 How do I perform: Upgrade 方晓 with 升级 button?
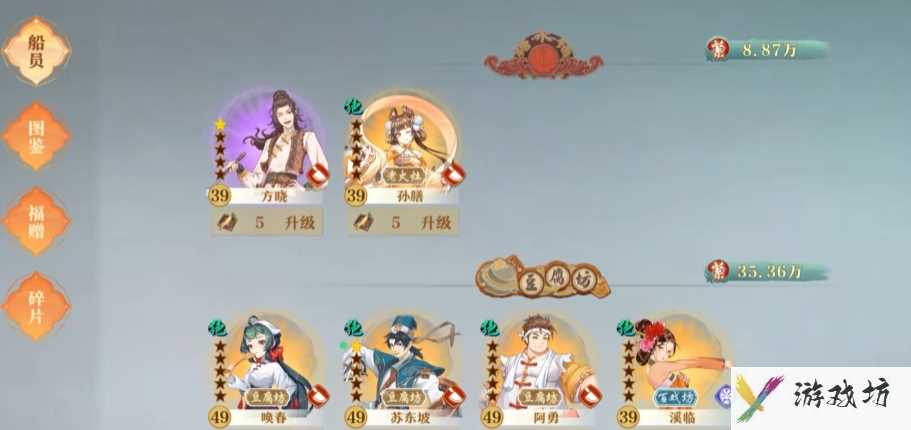click(x=267, y=222)
